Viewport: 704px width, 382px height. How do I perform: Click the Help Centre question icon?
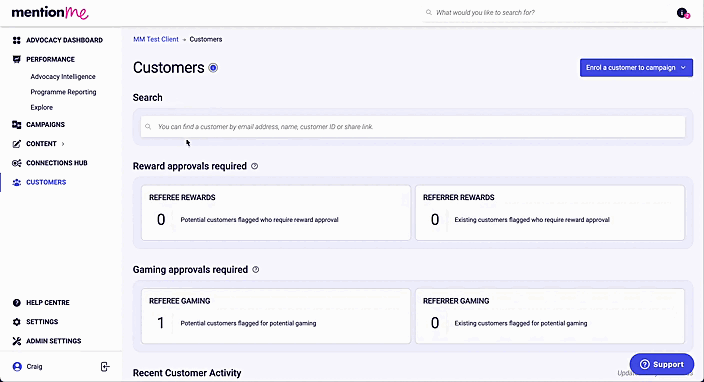click(x=17, y=303)
